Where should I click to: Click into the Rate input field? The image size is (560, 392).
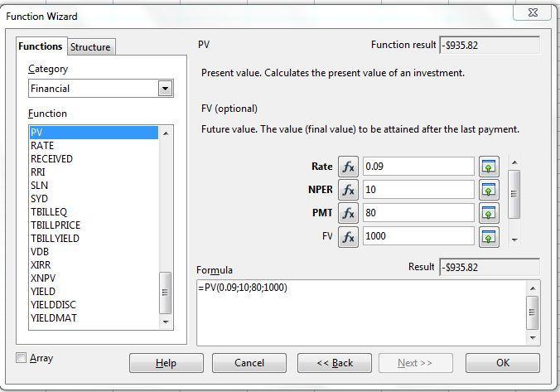coord(418,167)
